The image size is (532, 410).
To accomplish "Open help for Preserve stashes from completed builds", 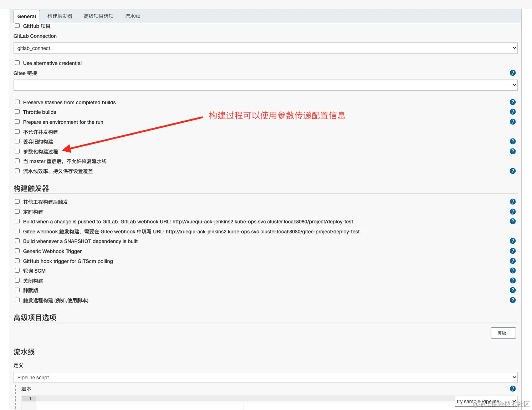I will [513, 102].
